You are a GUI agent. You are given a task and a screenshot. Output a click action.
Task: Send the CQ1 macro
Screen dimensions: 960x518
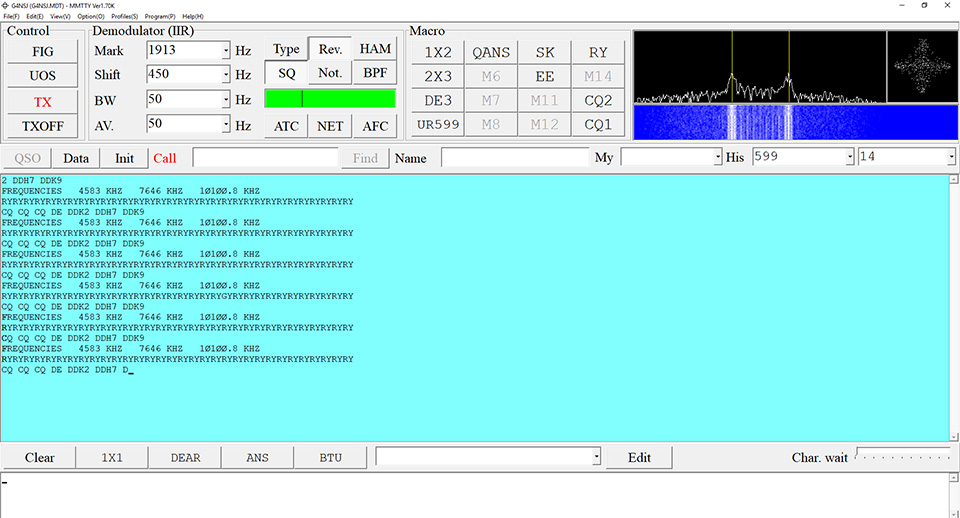tap(598, 124)
